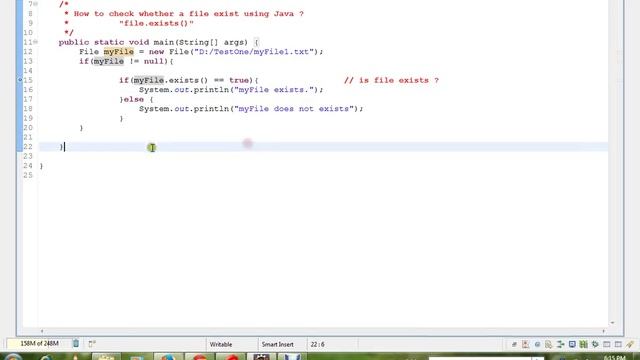
Task: Click the string "myFile exists." on line 16
Action: coord(274,90)
